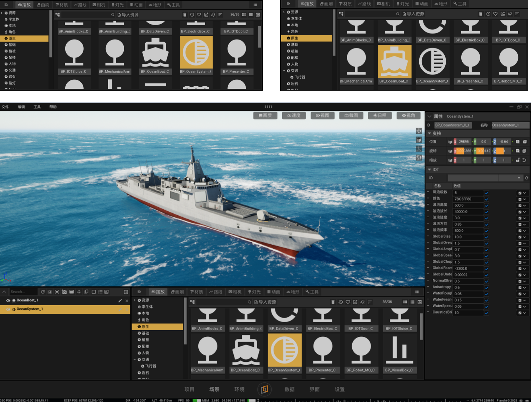Click the details panel icon at outliner toolbar's right end

click(x=126, y=292)
